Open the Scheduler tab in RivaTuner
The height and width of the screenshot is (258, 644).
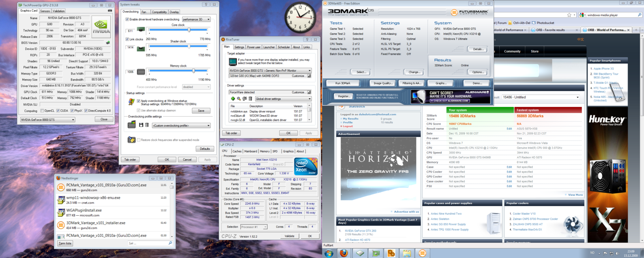284,47
